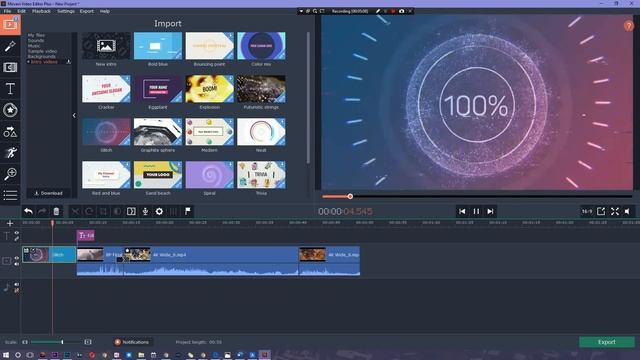Click the Rotate clip icon
Viewport: 640px width, 360px height.
(89, 211)
